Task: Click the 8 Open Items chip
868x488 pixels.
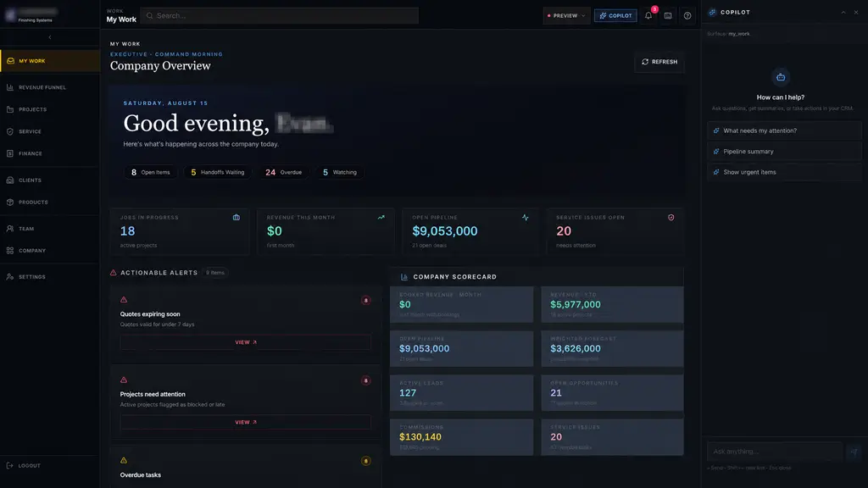Action: pyautogui.click(x=151, y=173)
